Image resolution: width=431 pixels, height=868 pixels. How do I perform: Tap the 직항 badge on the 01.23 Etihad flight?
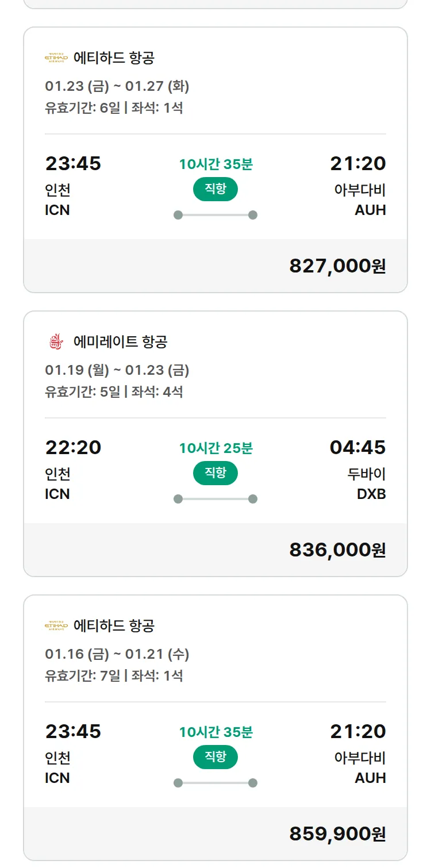click(x=215, y=189)
